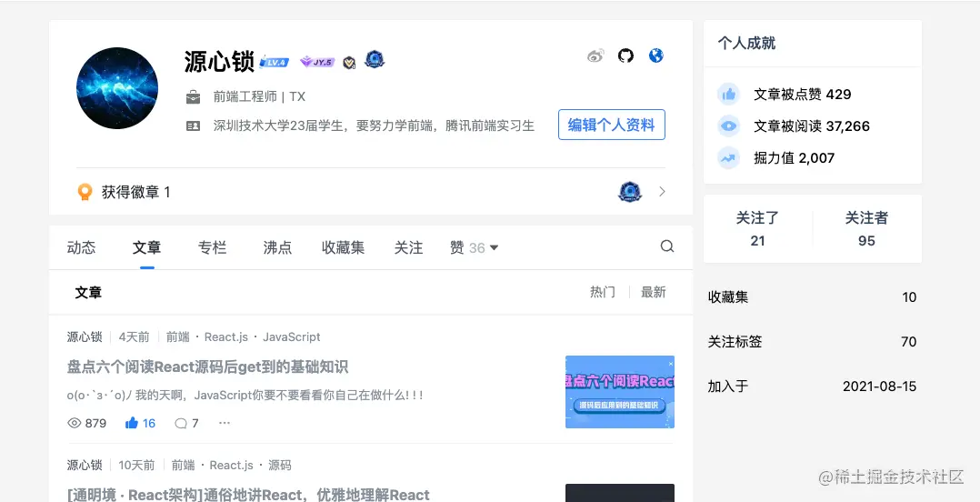Click the blue medal badge next to the username
Viewport: 980px width, 502px height.
[375, 59]
